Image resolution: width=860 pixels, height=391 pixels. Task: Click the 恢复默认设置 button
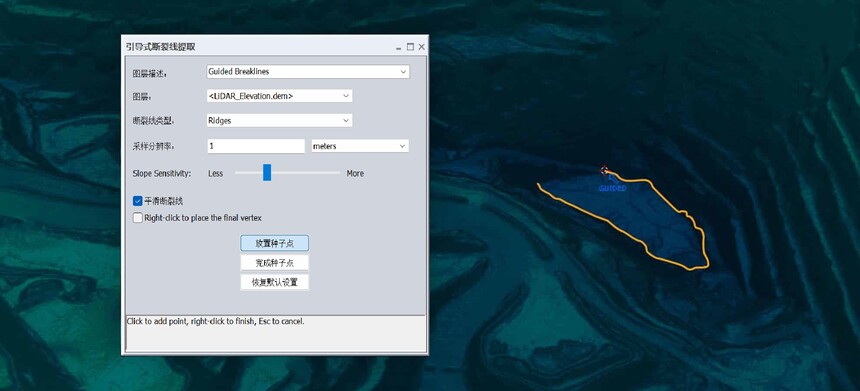pos(274,282)
